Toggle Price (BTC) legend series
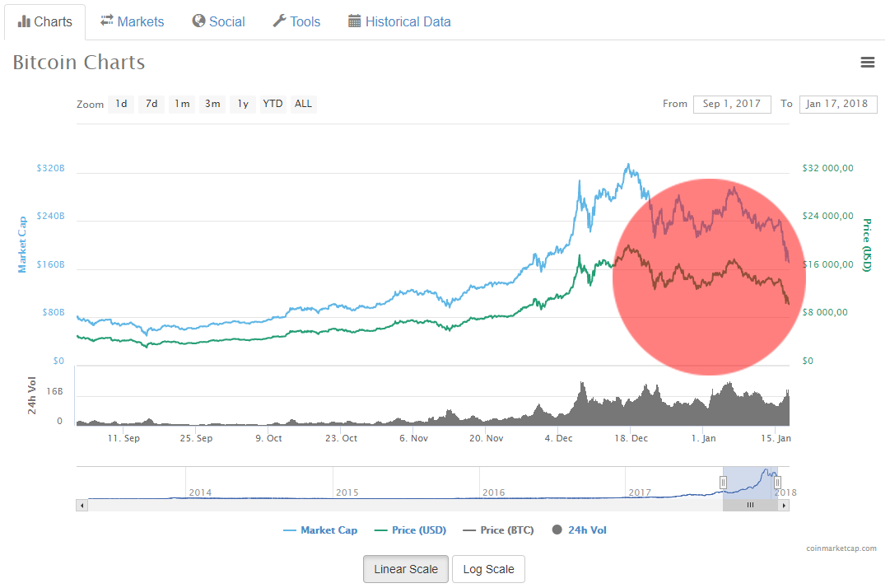Image resolution: width=890 pixels, height=588 pixels. (x=498, y=530)
